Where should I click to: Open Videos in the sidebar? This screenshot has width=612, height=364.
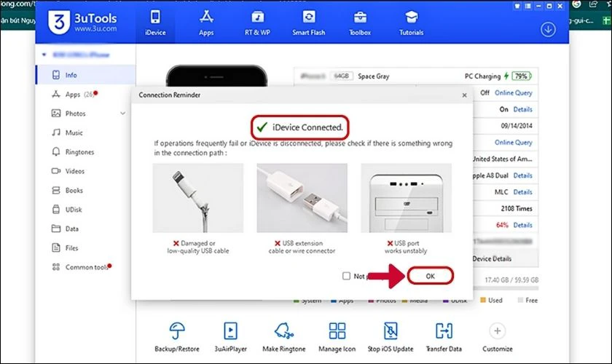point(86,171)
